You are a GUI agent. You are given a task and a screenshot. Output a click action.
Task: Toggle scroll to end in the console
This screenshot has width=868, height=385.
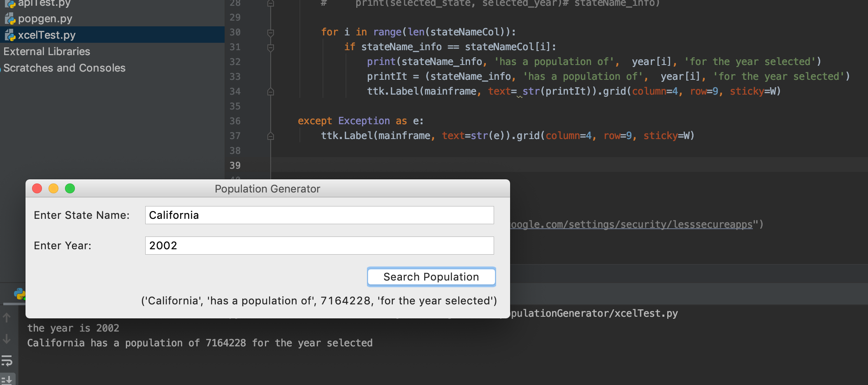(x=7, y=379)
